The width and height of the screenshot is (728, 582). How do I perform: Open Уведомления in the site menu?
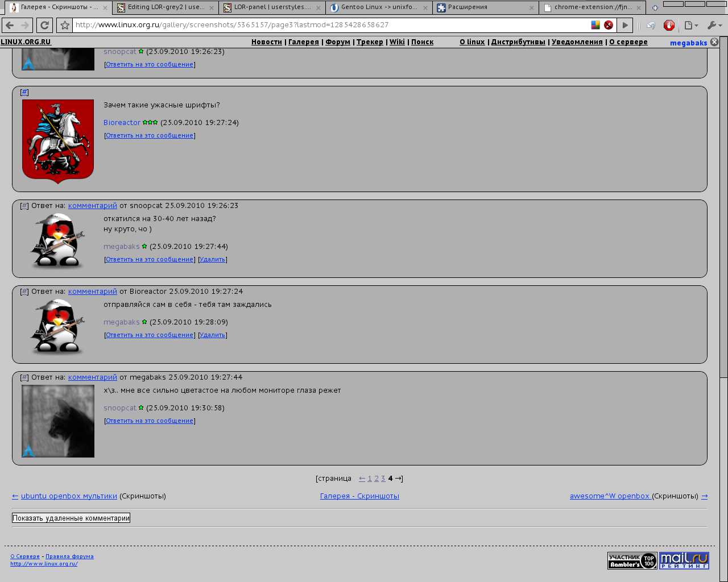point(577,42)
